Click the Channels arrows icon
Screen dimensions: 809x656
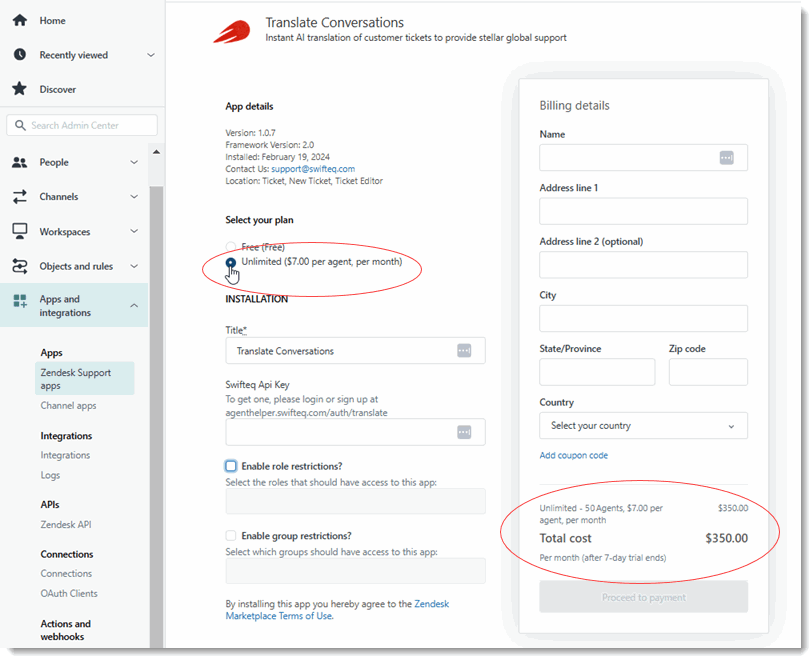point(20,197)
